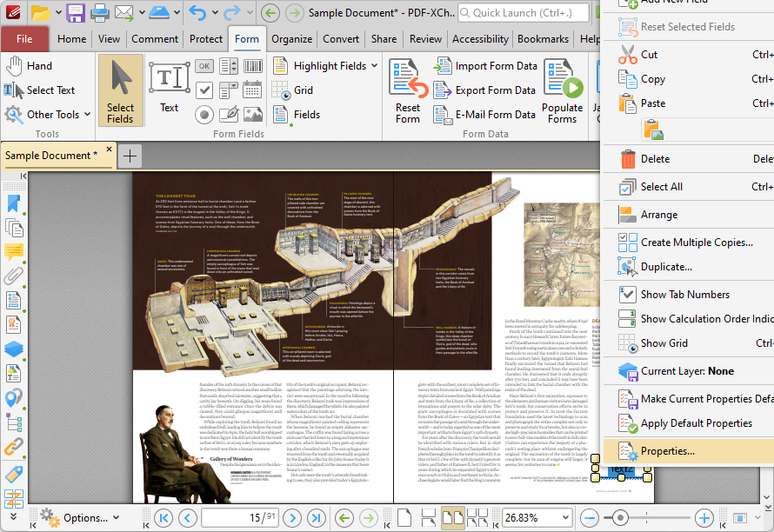Image resolution: width=774 pixels, height=532 pixels.
Task: Add a check box form field
Action: click(204, 90)
